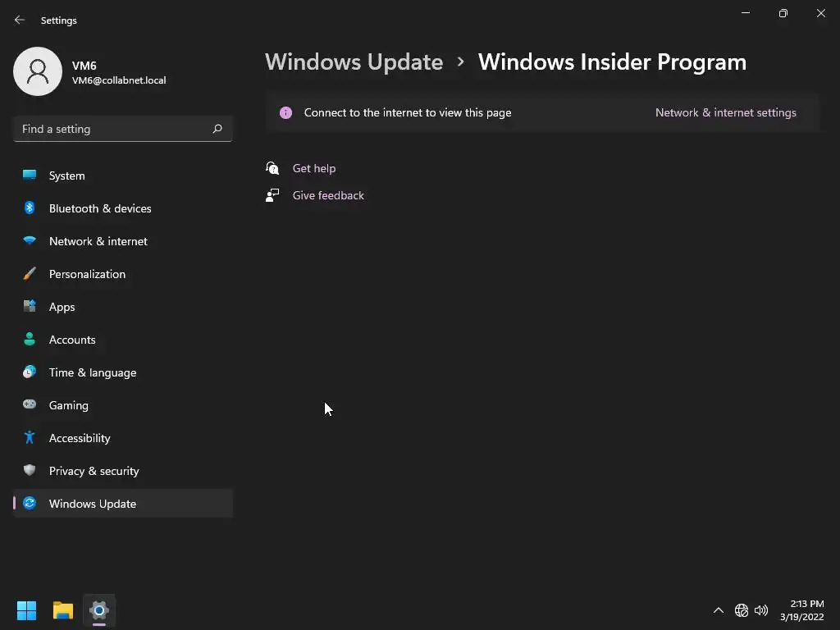This screenshot has height=630, width=840.
Task: Click the System monitor icon in sidebar
Action: tap(30, 175)
